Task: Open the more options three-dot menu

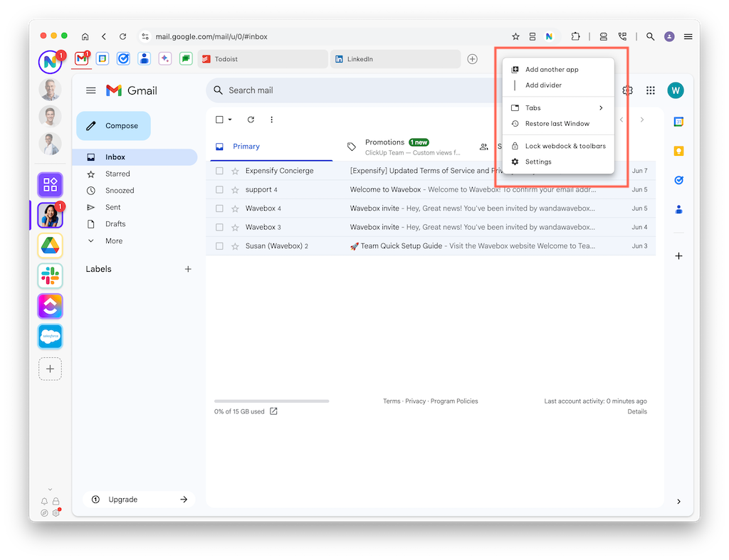Action: click(x=271, y=120)
